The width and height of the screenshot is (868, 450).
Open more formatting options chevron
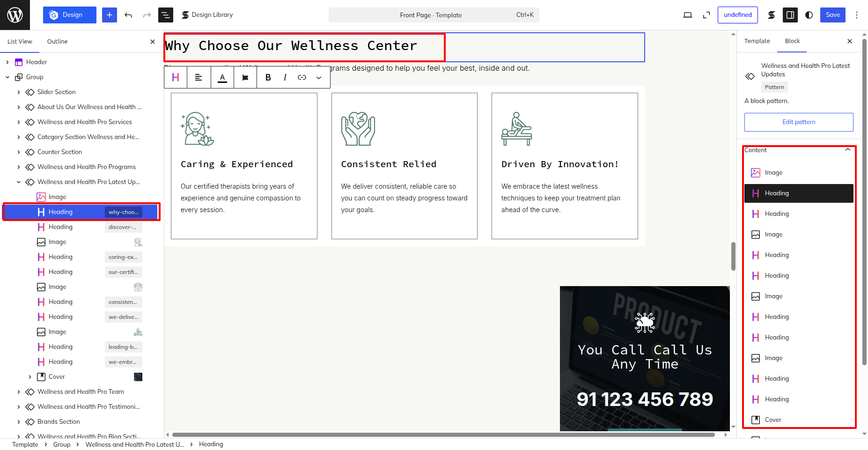pos(319,78)
